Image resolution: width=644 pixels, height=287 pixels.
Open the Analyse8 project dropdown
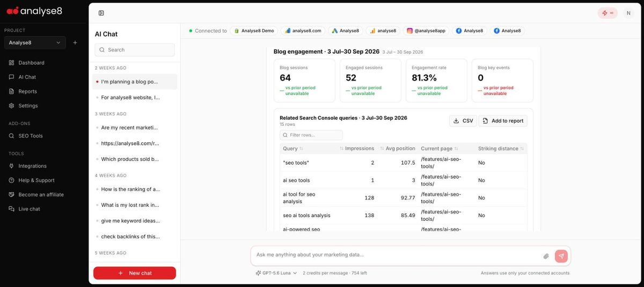(35, 42)
